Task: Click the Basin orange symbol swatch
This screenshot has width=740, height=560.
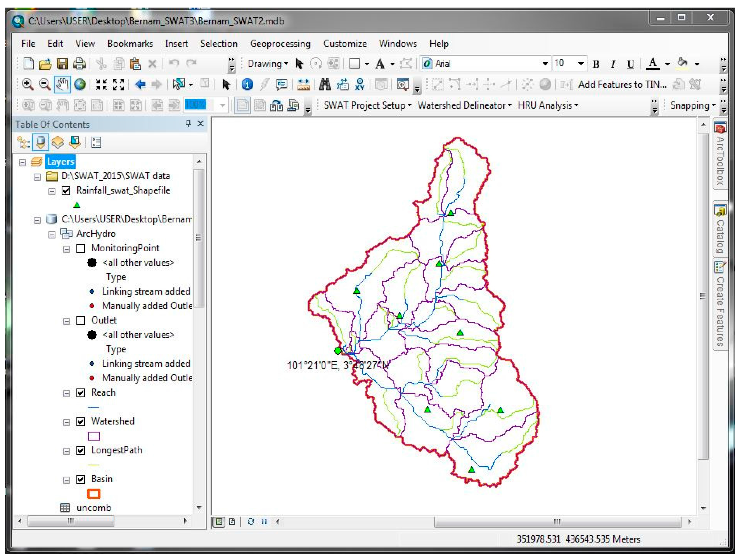Action: [x=94, y=494]
